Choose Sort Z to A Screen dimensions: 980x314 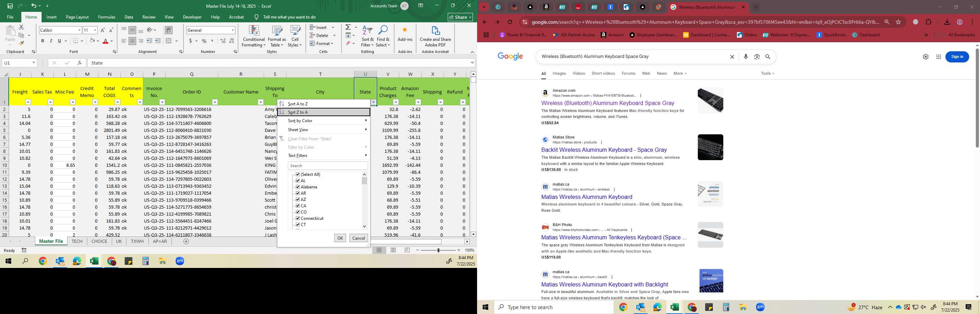324,112
